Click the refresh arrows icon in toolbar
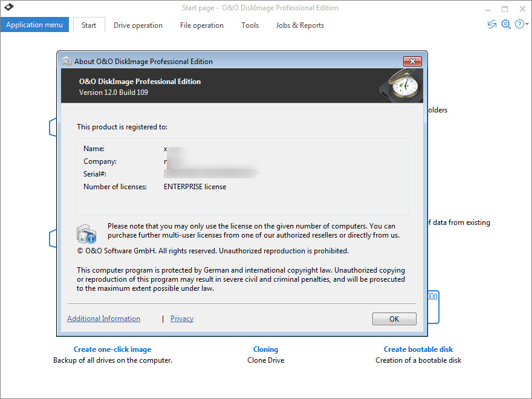Viewport: 532px width, 399px height. point(491,24)
